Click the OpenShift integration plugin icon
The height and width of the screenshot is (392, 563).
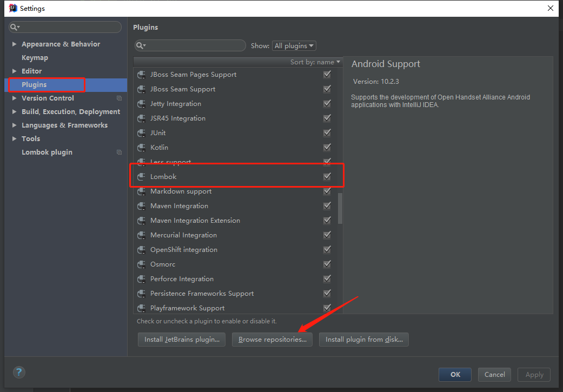[142, 250]
